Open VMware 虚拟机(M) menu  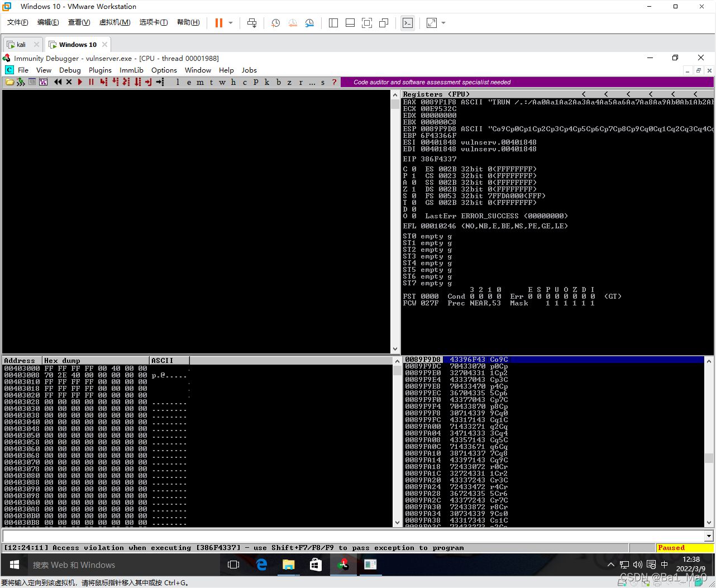(x=115, y=22)
